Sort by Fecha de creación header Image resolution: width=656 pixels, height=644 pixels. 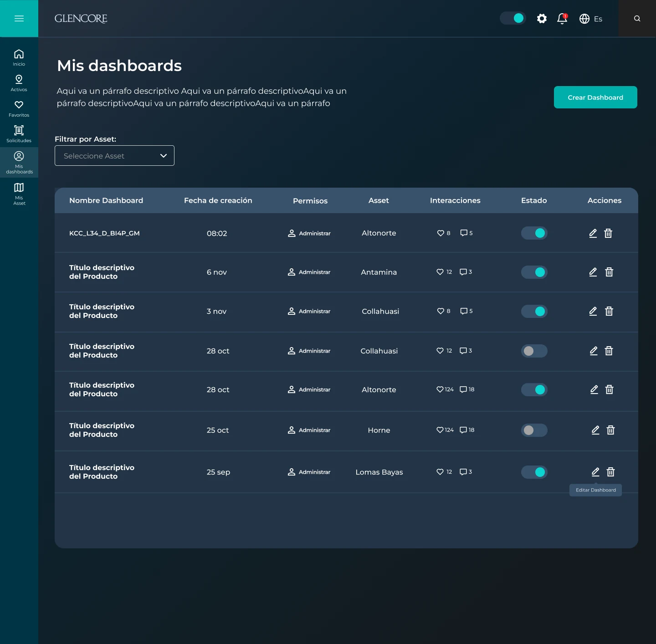218,200
